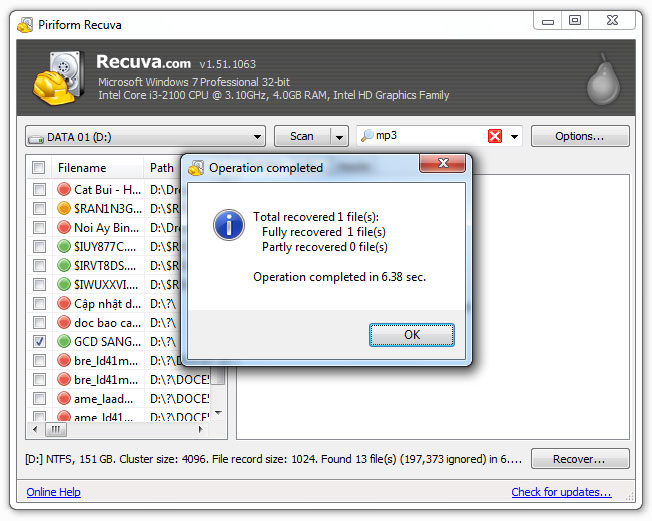Open the filter dropdown arrow beside the search box
Viewport: 652px width, 521px height.
coord(515,136)
